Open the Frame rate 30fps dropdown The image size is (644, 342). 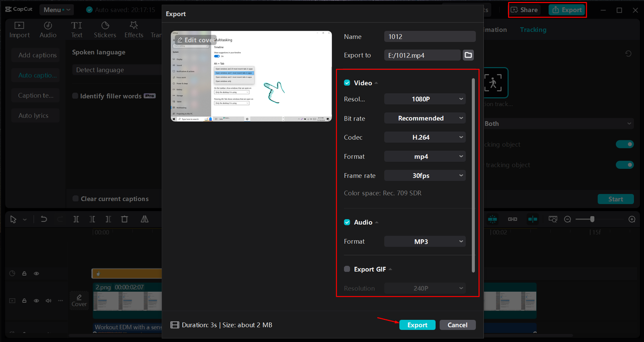pos(425,175)
